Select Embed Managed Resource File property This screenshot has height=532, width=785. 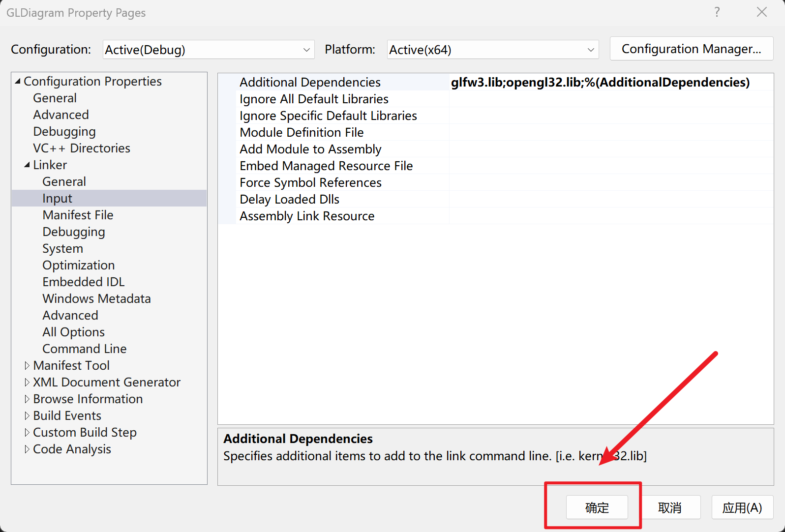click(327, 166)
